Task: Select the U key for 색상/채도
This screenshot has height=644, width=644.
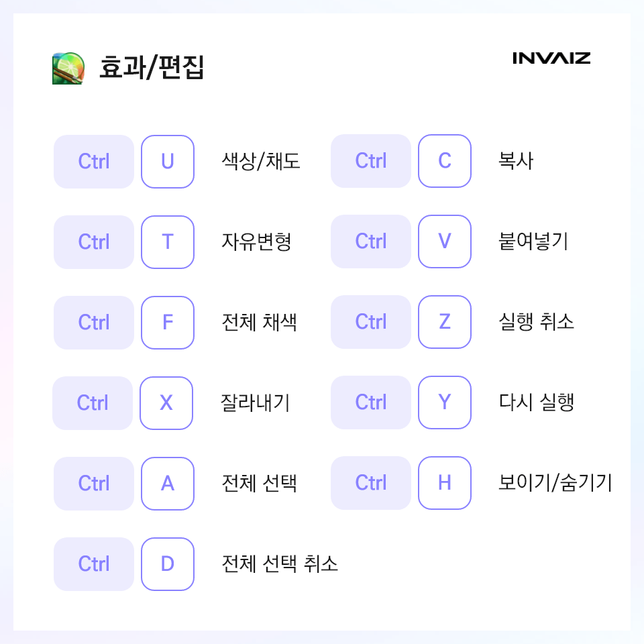Action: 168,162
